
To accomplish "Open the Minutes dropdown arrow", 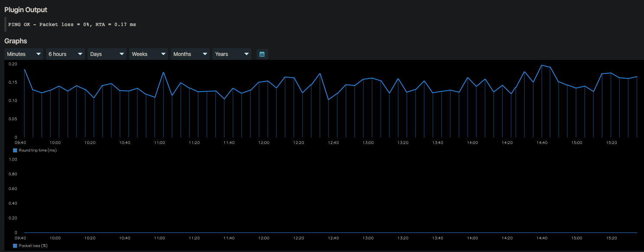I will click(39, 54).
